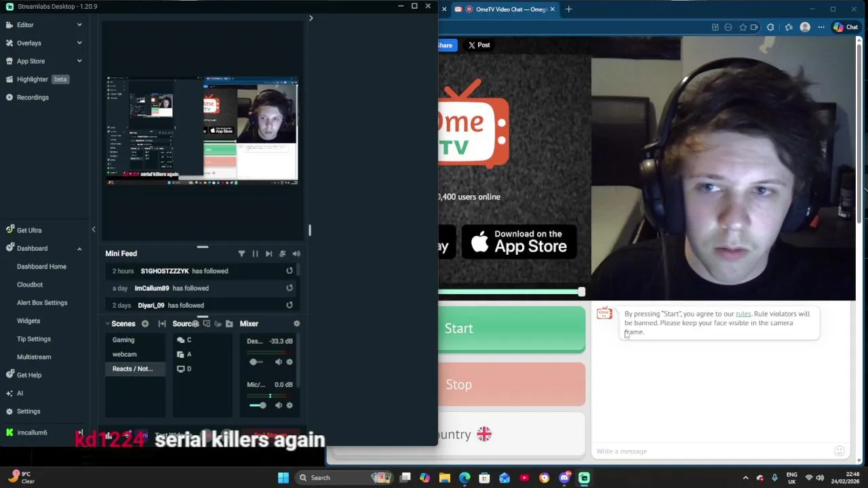Select source C with the chat icon
Screen dimensions: 868x488
pyautogui.click(x=202, y=340)
